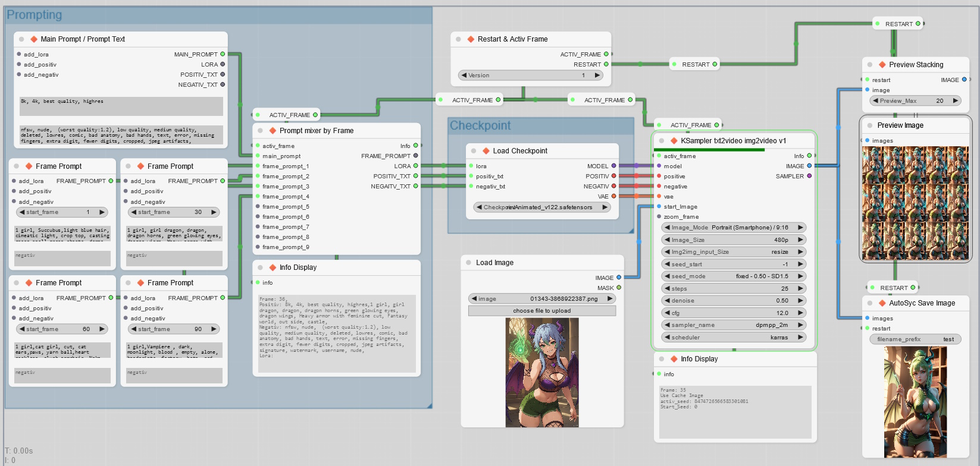Click the uploaded image thumbnail in Load Image
The height and width of the screenshot is (466, 980).
pyautogui.click(x=542, y=372)
